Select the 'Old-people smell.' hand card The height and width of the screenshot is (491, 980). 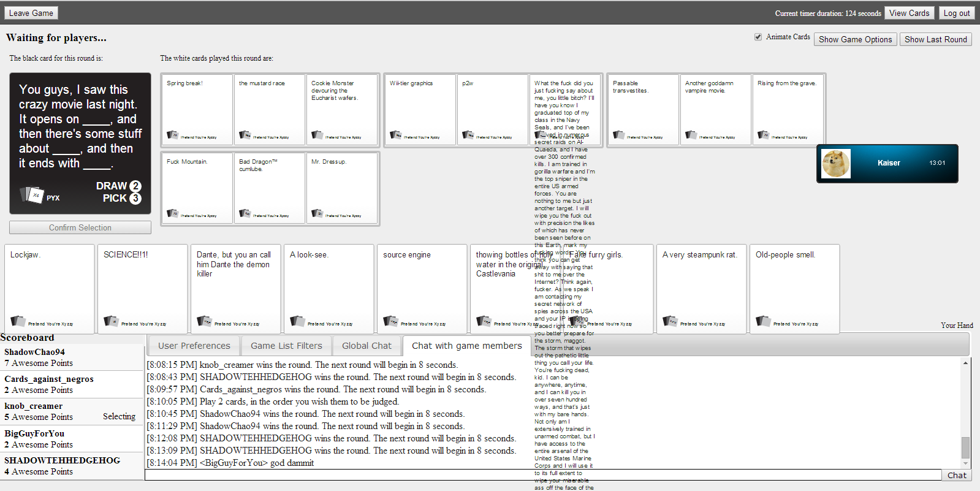[795, 289]
